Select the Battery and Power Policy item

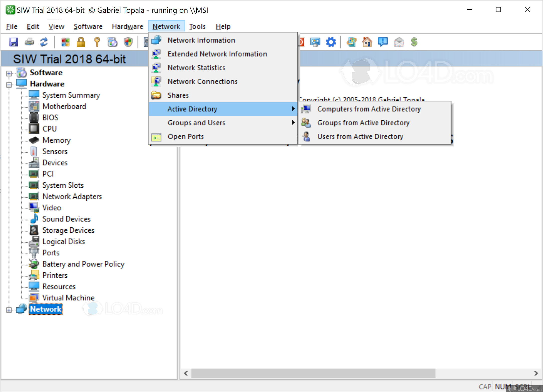pos(83,264)
